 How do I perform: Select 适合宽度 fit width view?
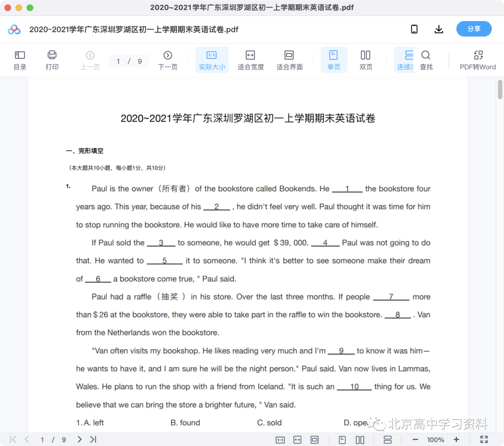(251, 60)
